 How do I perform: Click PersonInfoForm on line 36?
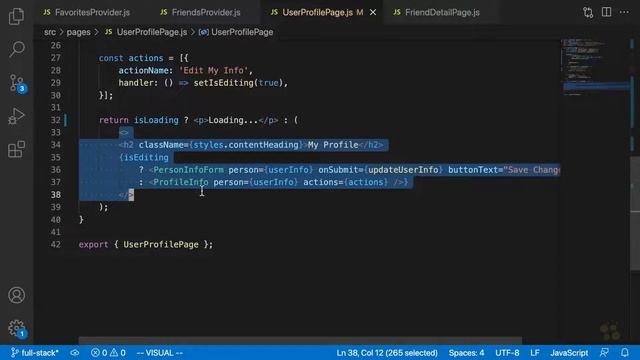point(189,170)
